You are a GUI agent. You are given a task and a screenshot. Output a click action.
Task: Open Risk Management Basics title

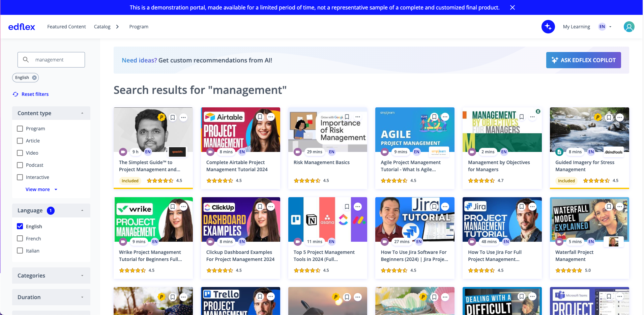tap(321, 162)
